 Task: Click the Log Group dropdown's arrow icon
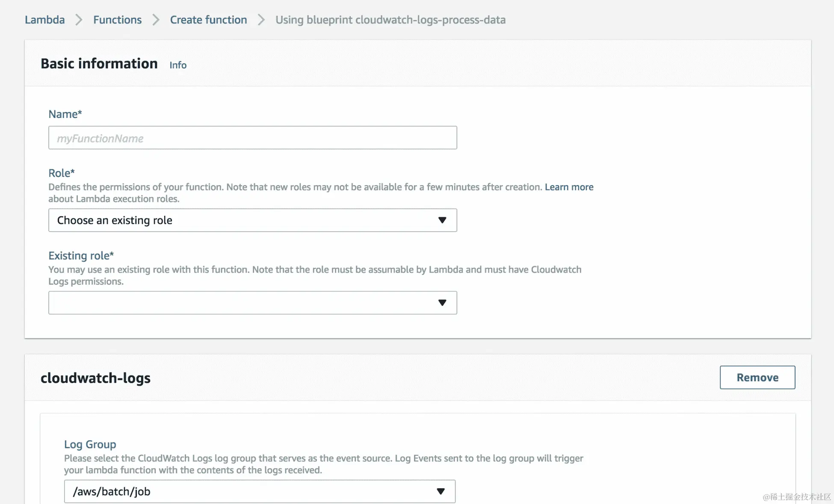[441, 491]
